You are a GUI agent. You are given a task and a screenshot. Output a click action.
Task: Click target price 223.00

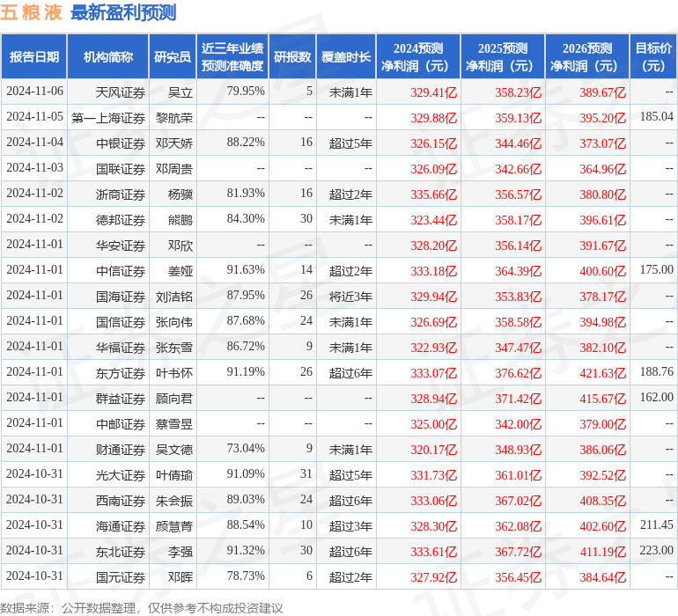656,550
